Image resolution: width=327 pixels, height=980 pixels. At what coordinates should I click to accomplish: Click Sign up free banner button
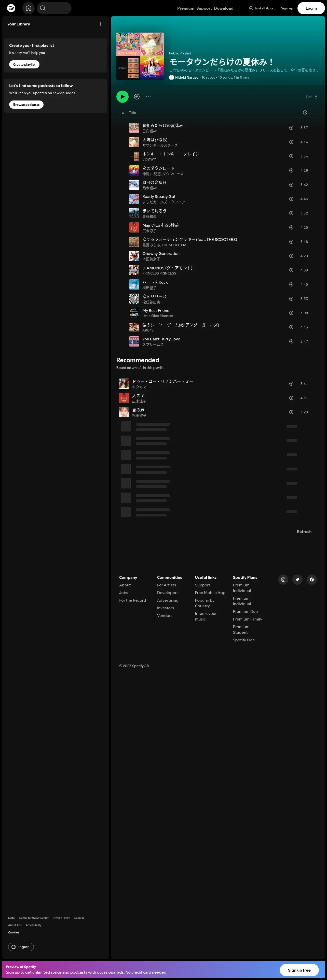[299, 970]
